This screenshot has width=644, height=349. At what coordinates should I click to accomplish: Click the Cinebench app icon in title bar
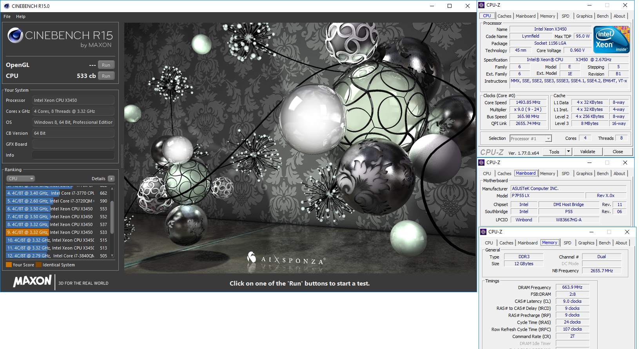pyautogui.click(x=6, y=6)
